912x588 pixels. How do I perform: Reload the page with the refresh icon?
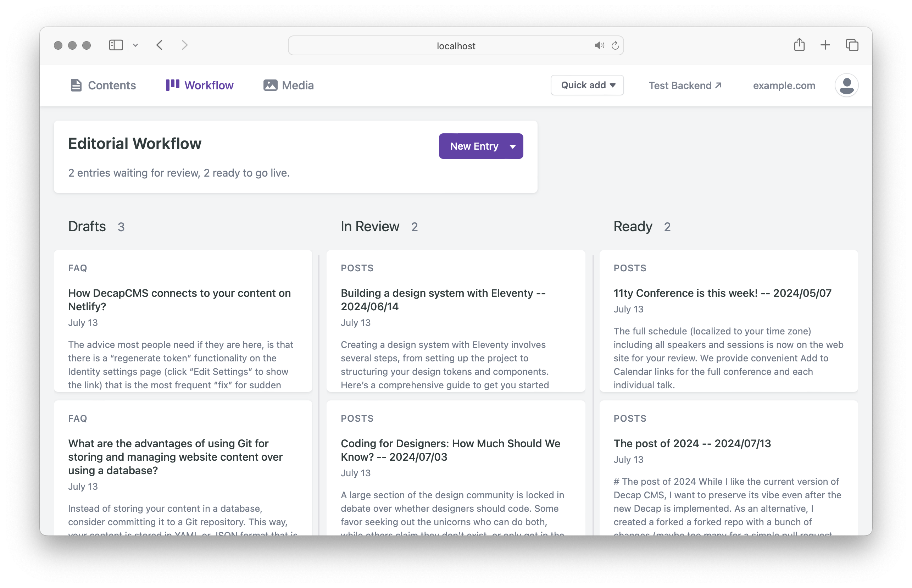click(x=615, y=45)
